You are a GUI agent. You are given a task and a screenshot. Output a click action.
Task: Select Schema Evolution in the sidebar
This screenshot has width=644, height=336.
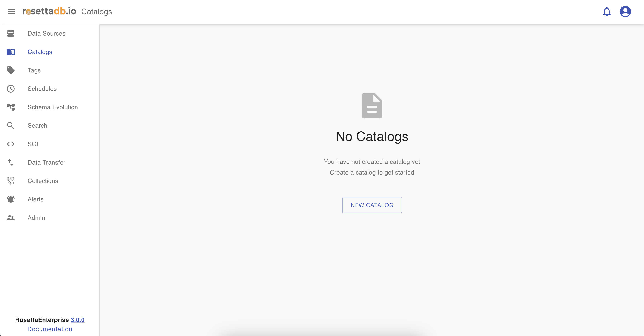[x=53, y=107]
